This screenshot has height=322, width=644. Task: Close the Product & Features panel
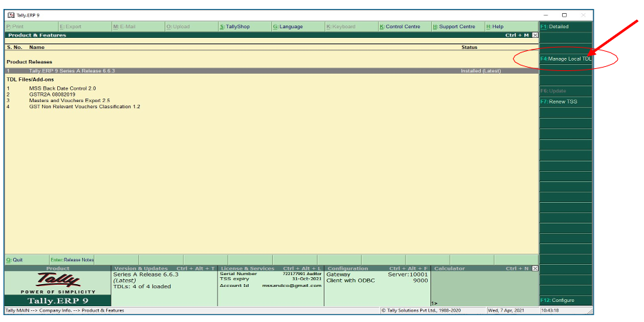[535, 34]
